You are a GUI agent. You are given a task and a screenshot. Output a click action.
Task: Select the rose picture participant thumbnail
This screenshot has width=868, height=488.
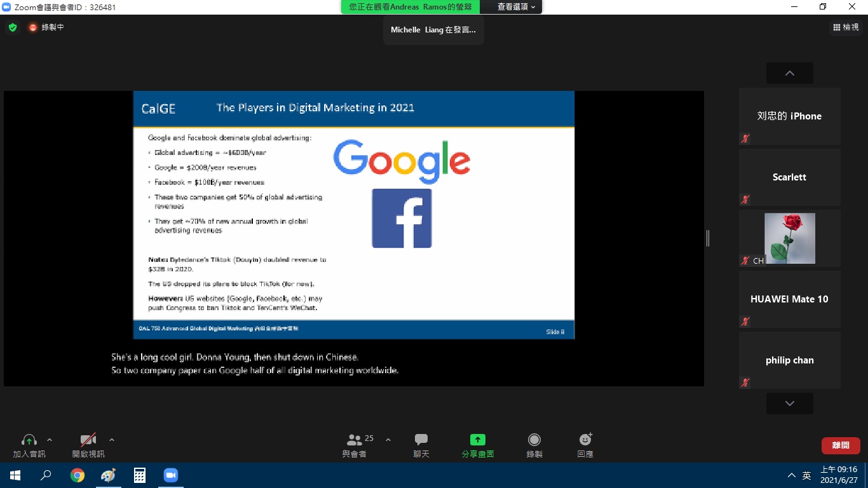click(x=789, y=238)
